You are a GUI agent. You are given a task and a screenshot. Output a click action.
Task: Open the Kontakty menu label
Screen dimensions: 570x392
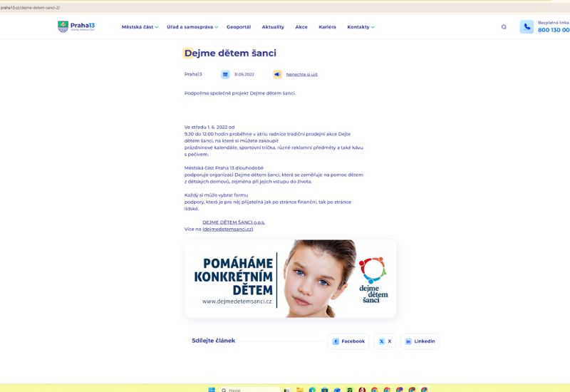tap(358, 27)
